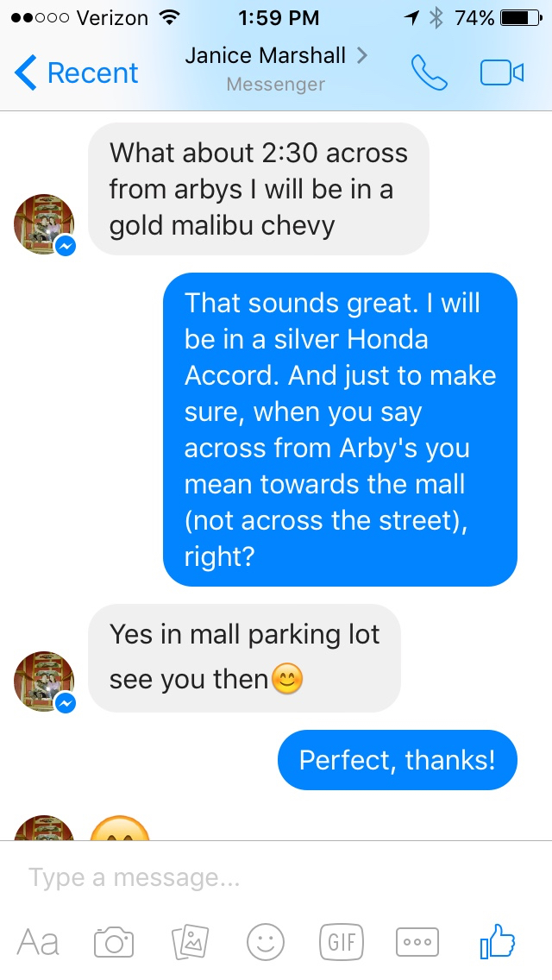Image resolution: width=552 pixels, height=980 pixels.
Task: Tap the avatar beside the gold malibu message
Action: tap(43, 224)
